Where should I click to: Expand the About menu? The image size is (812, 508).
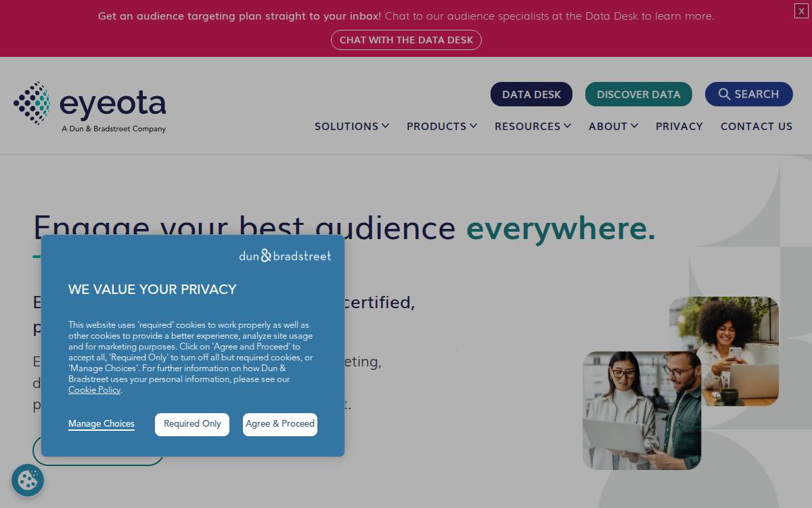(x=613, y=126)
